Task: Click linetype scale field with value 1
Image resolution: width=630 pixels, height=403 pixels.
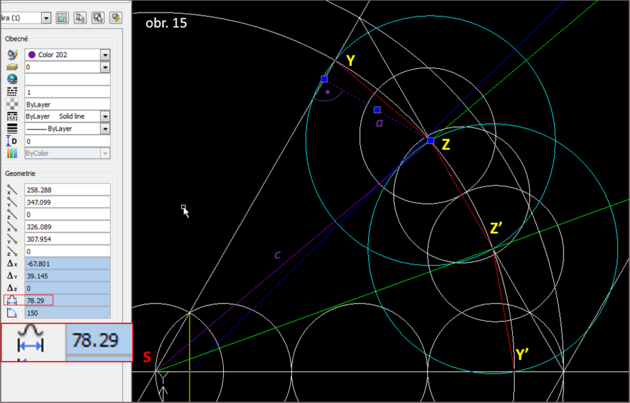Action: (68, 92)
